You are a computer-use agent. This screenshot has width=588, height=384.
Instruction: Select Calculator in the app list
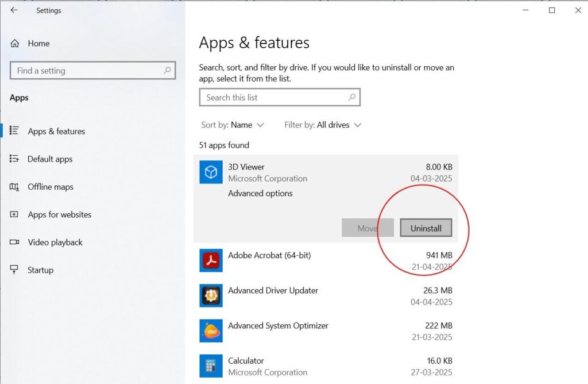pos(326,366)
